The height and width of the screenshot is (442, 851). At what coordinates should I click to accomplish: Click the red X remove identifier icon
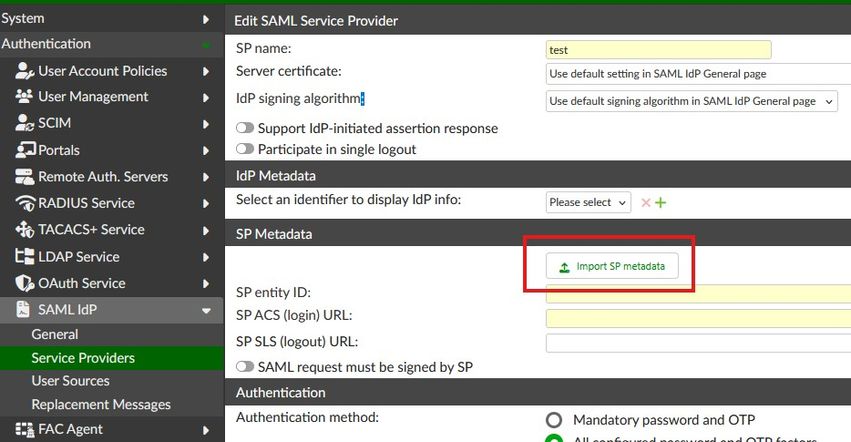(645, 202)
